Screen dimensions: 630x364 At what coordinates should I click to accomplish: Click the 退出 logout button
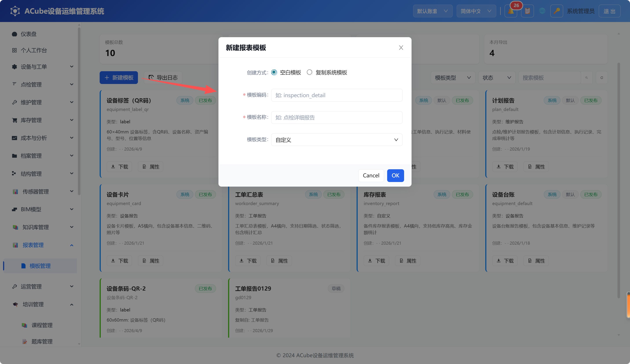click(x=609, y=11)
